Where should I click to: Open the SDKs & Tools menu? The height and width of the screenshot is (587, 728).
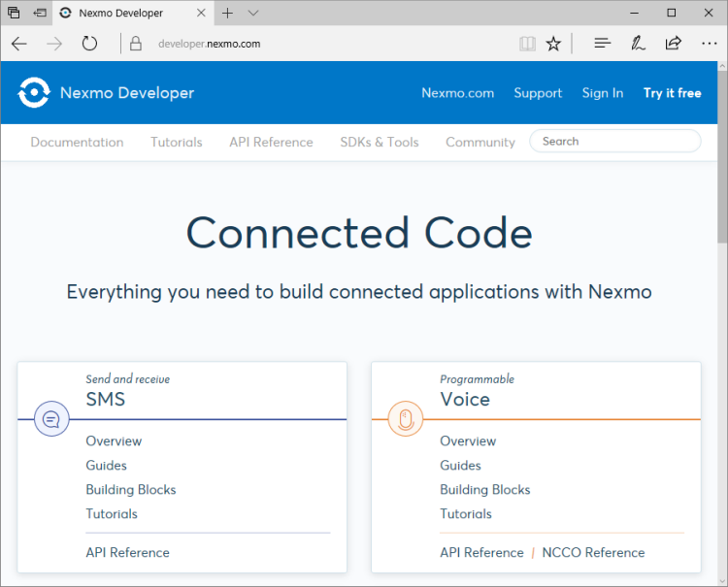coord(380,142)
